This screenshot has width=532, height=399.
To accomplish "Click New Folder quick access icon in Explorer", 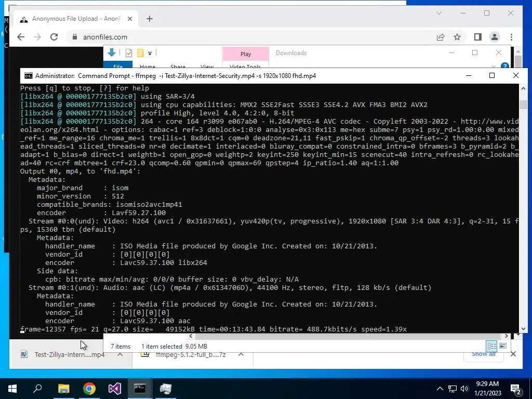I will click(140, 53).
